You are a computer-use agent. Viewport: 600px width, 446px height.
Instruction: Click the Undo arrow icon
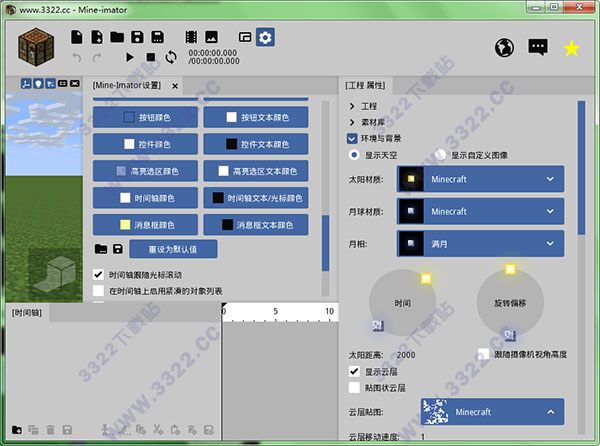coord(77,57)
